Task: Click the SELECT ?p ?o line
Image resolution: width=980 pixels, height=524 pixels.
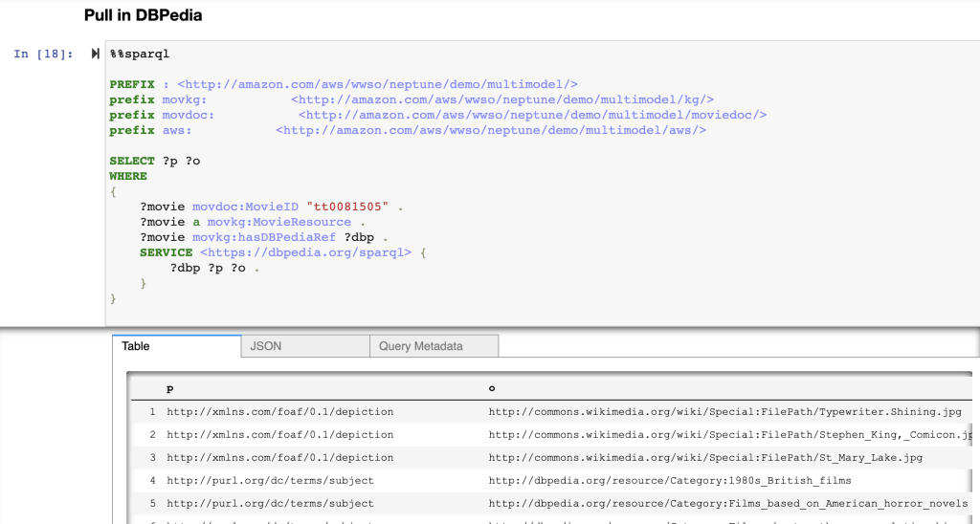Action: point(155,161)
